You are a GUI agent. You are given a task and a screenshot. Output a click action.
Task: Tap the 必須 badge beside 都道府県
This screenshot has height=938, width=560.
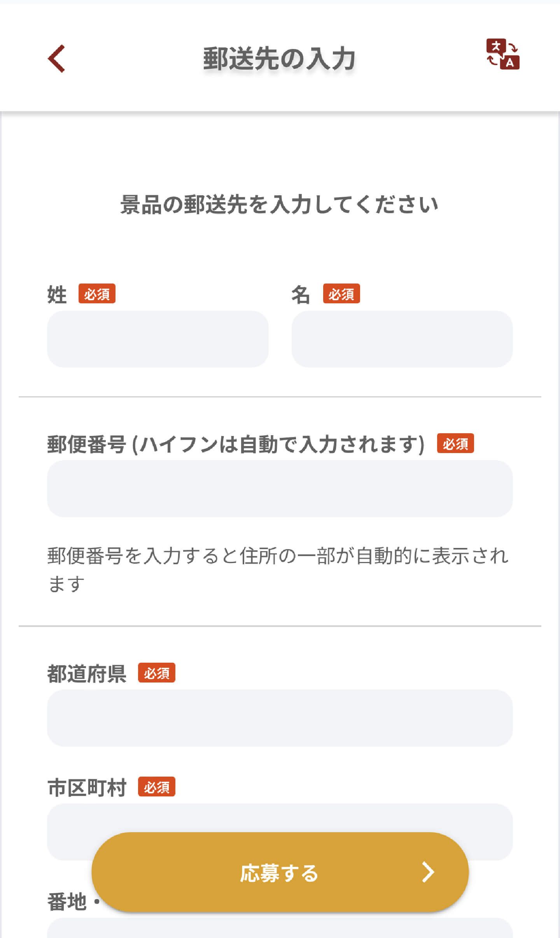(x=157, y=673)
